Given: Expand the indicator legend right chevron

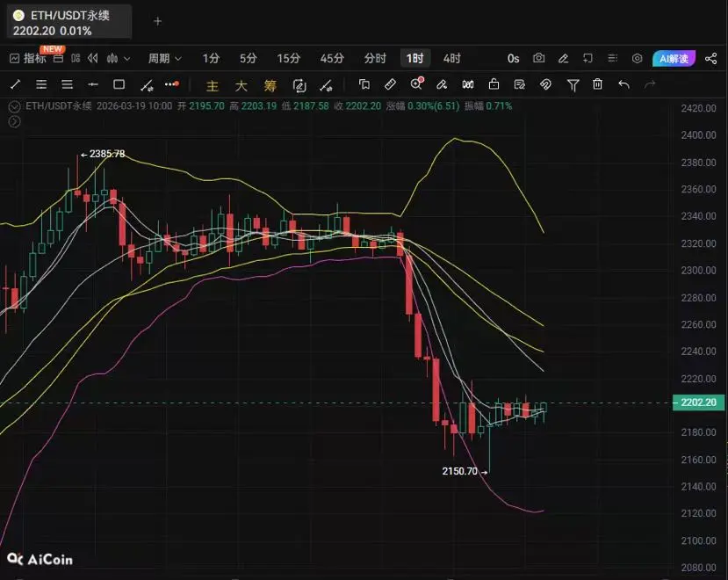Looking at the screenshot, I should coord(14,122).
